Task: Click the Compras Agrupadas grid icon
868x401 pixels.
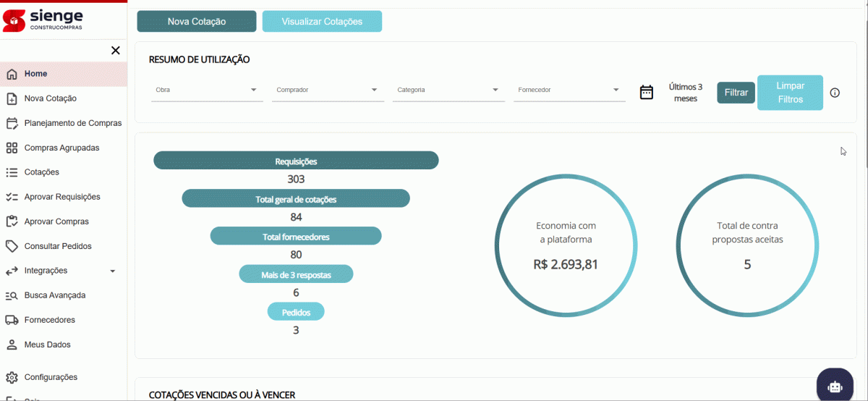Action: (12, 148)
